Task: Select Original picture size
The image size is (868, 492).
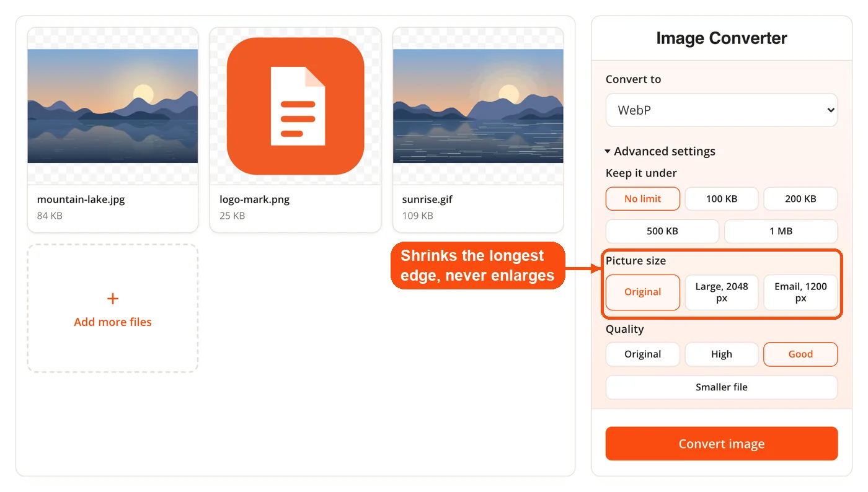Action: 643,292
